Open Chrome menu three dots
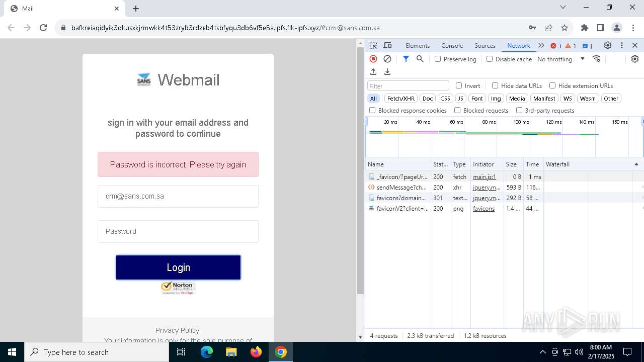Screen dimensions: 644x362 click(x=632, y=28)
